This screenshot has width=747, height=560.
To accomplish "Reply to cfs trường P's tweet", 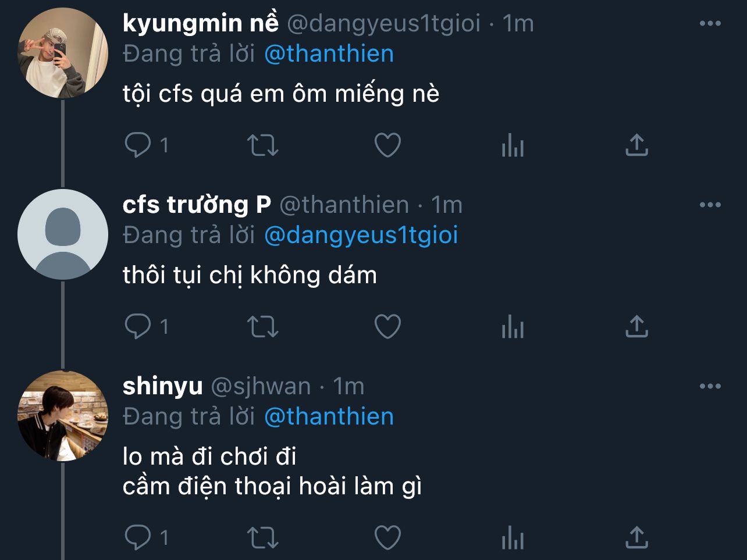I will tap(138, 326).
